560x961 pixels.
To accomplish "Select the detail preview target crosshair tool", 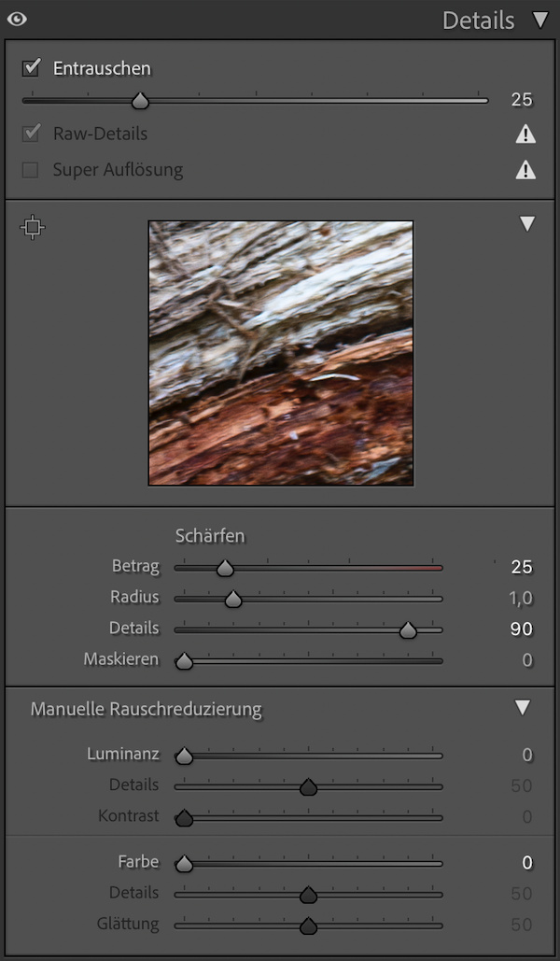I will point(33,227).
